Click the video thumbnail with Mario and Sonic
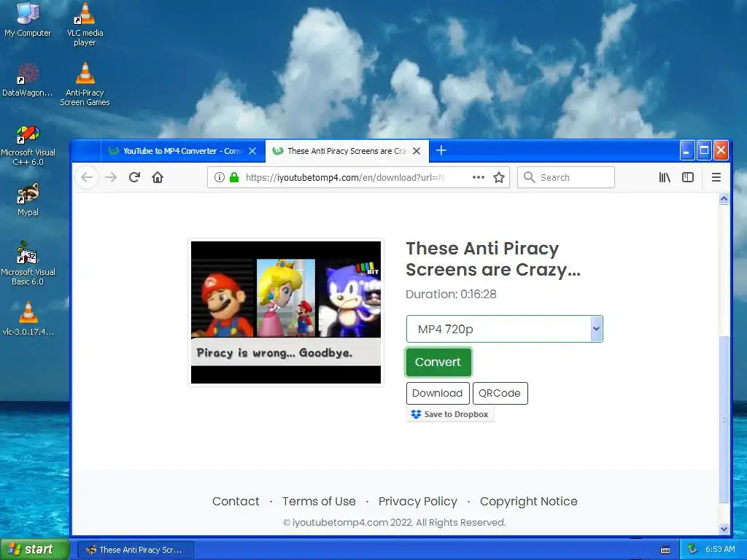747x560 pixels. click(286, 312)
